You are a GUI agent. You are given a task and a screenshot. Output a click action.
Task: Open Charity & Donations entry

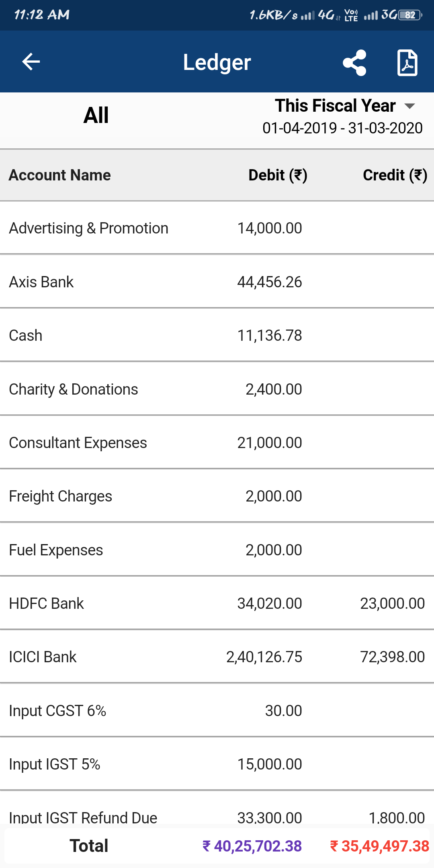coord(74,389)
